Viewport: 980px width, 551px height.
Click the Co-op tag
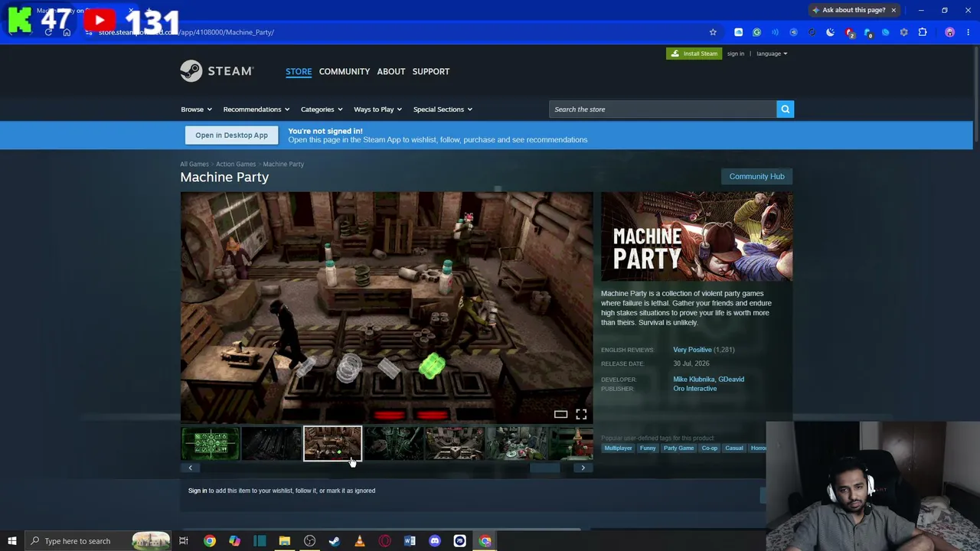coord(710,448)
